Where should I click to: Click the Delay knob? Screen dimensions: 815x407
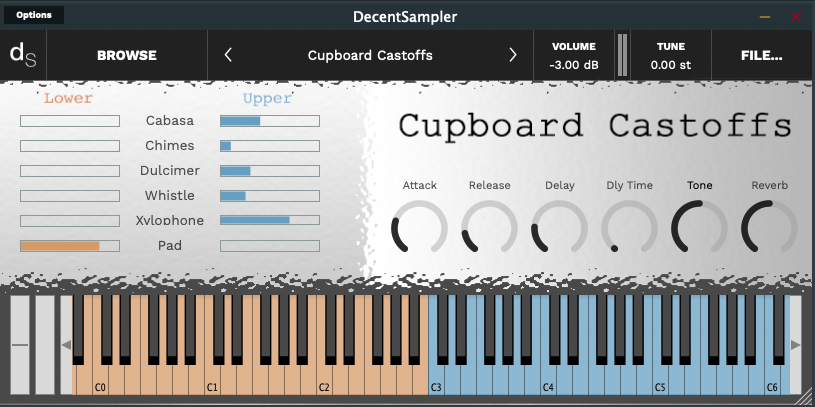pyautogui.click(x=559, y=228)
